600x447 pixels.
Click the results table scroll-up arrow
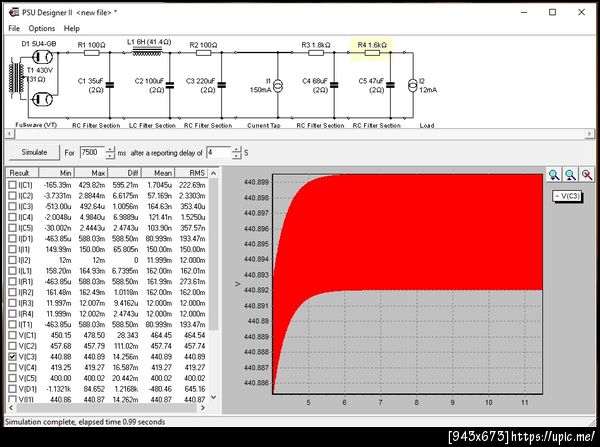tap(214, 173)
